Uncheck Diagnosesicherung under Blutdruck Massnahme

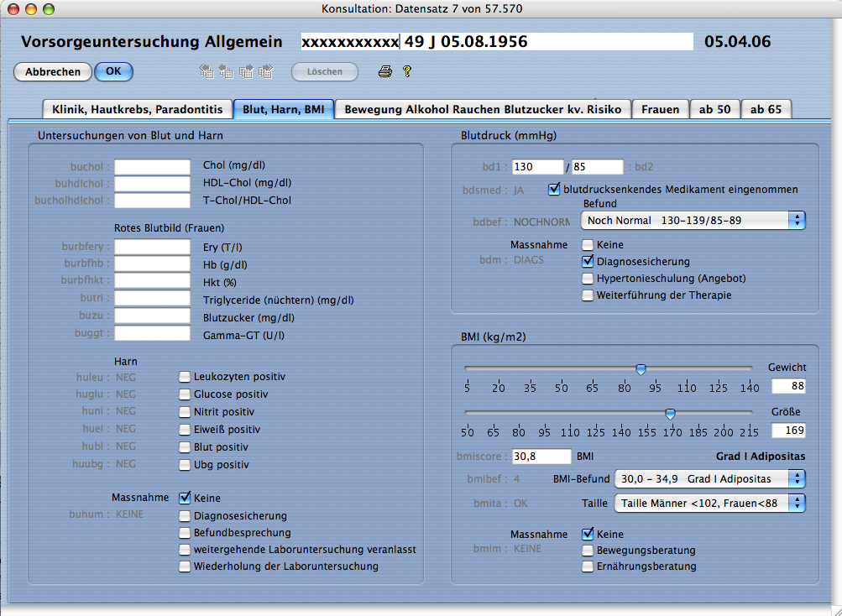588,262
